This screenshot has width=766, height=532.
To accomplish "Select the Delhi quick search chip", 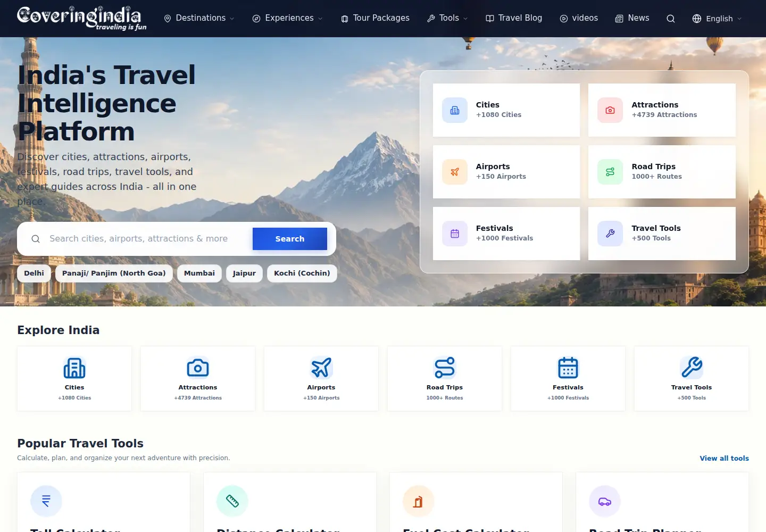I will 34,273.
